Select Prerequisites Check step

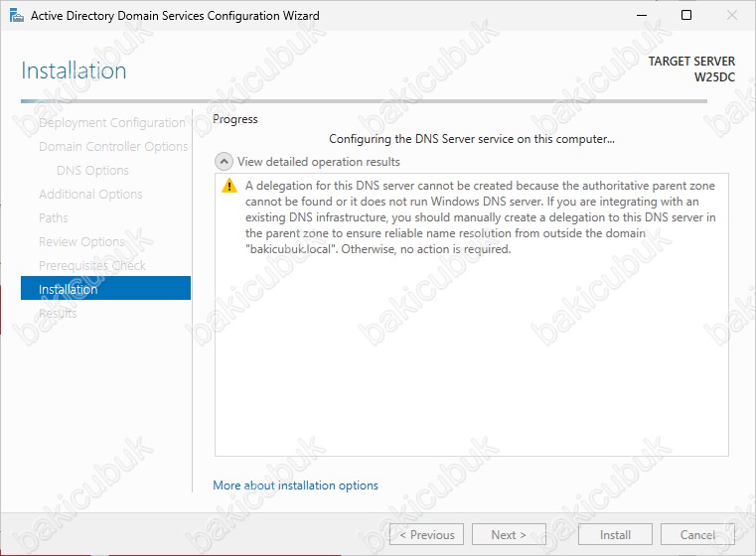point(92,265)
